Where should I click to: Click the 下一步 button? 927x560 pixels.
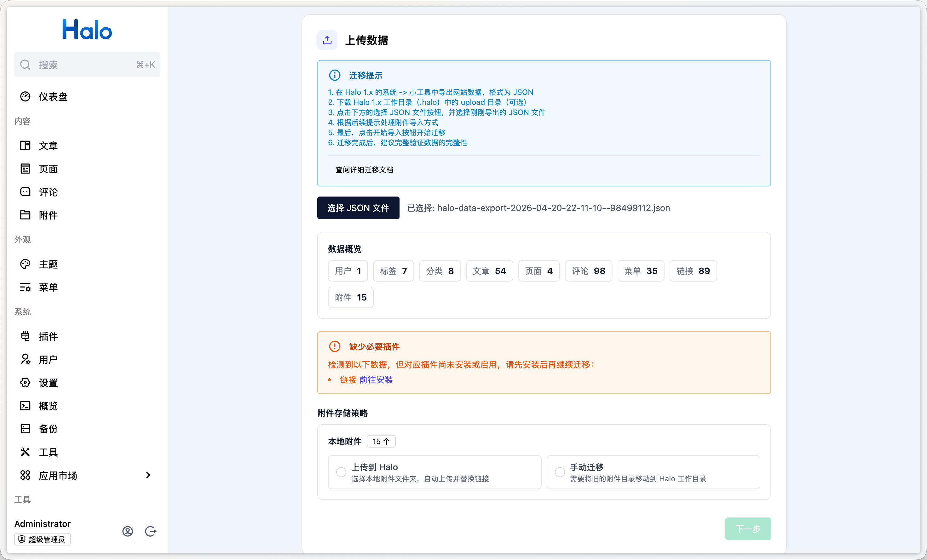(x=747, y=529)
